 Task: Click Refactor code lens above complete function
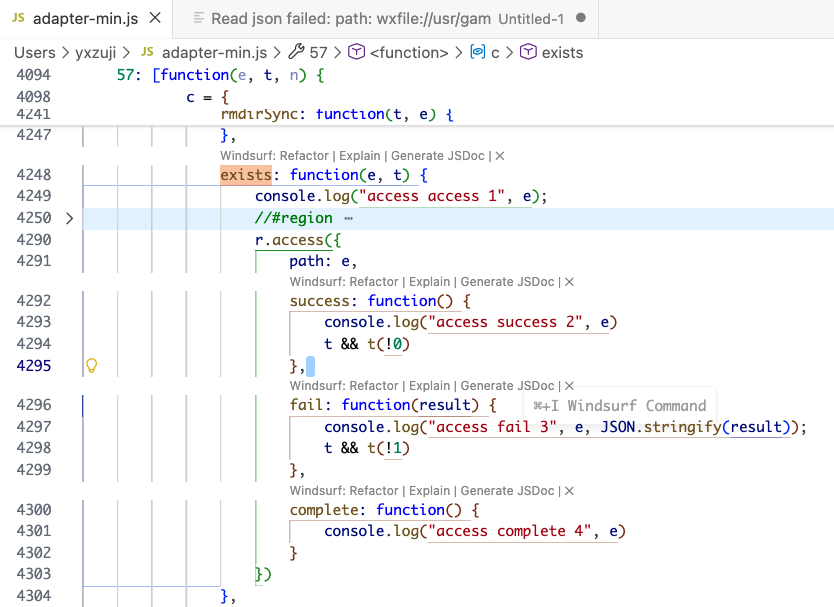[374, 490]
